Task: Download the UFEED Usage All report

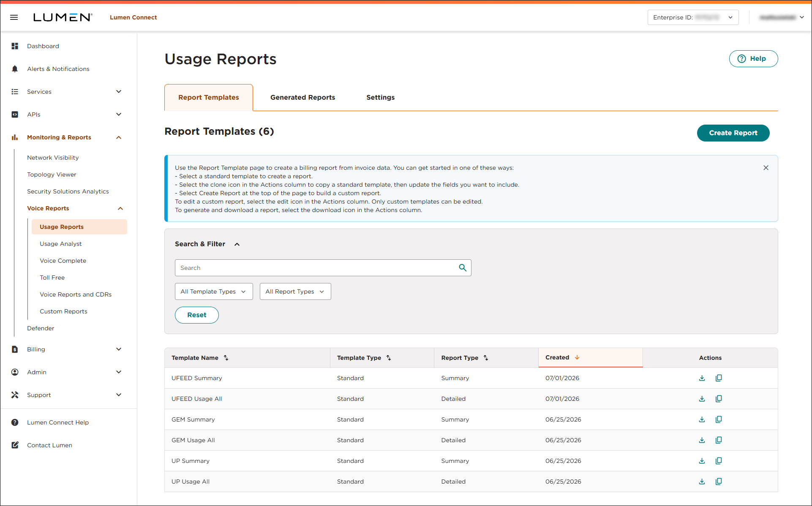Action: [x=702, y=399]
